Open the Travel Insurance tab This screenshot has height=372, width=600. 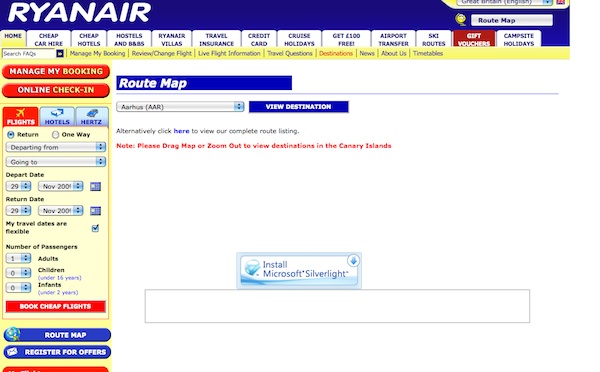click(216, 39)
